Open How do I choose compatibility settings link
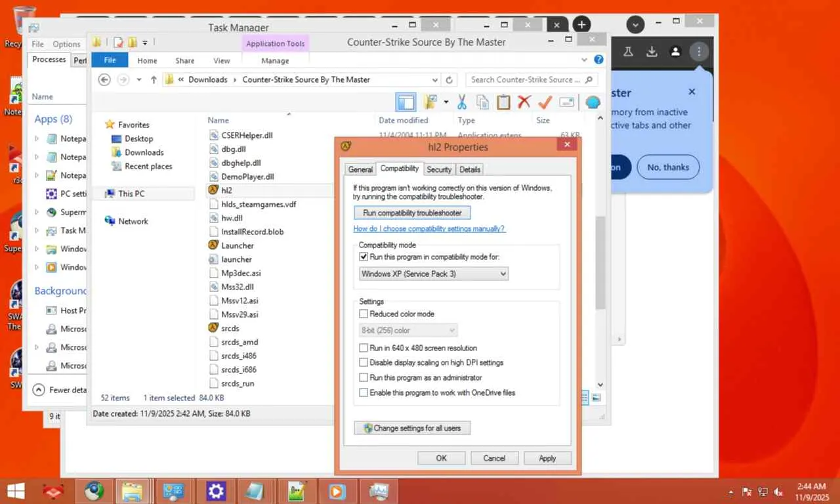The height and width of the screenshot is (504, 840). pyautogui.click(x=429, y=229)
